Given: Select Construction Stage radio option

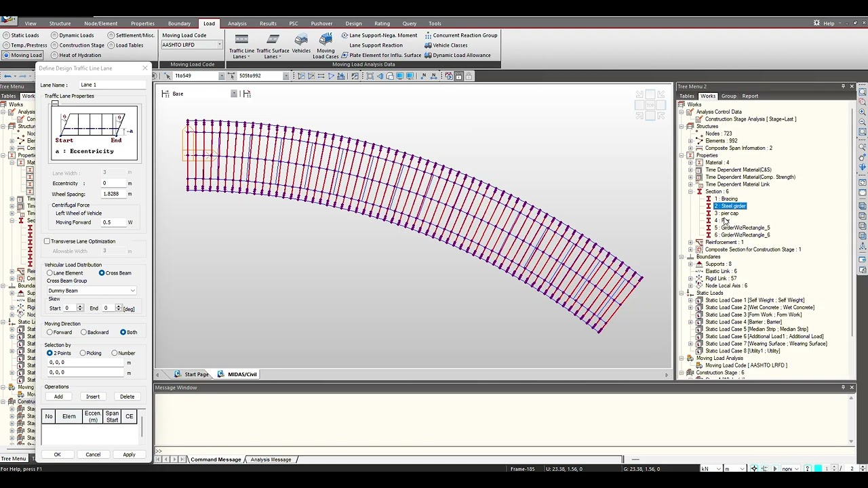Looking at the screenshot, I should 77,45.
